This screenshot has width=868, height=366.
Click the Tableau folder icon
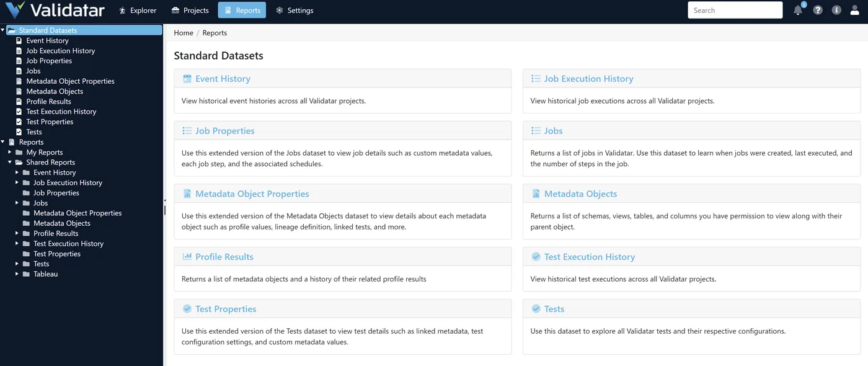[x=26, y=274]
